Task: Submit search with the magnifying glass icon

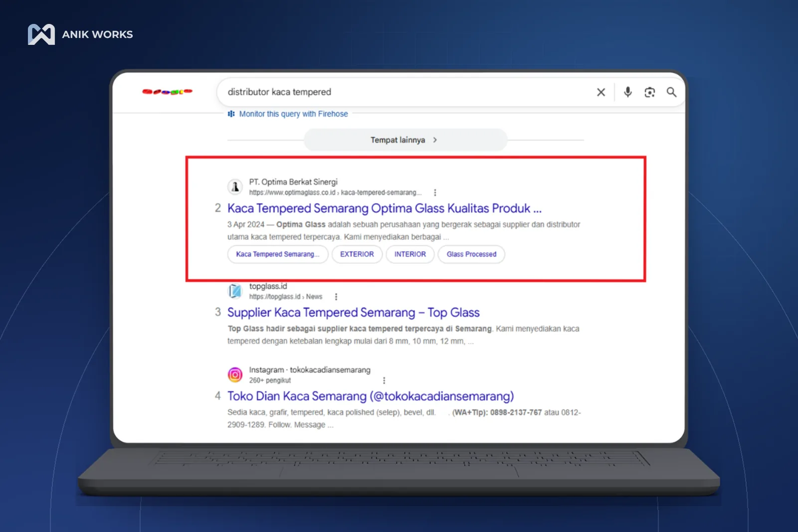Action: [x=672, y=92]
